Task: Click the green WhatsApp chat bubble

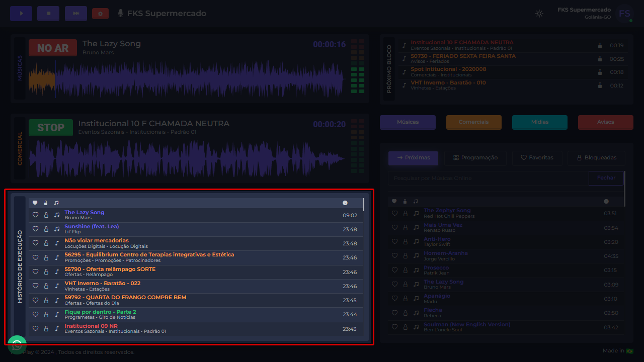Action: (x=17, y=345)
